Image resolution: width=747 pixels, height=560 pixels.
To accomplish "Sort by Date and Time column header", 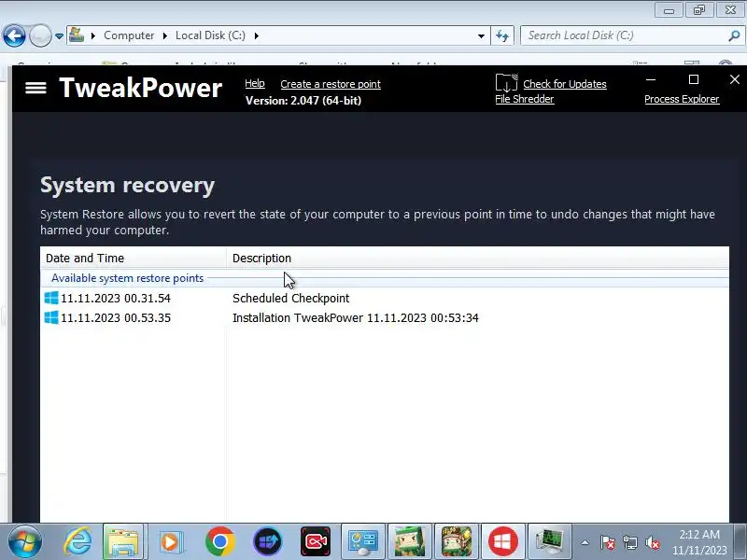I will pyautogui.click(x=134, y=259).
